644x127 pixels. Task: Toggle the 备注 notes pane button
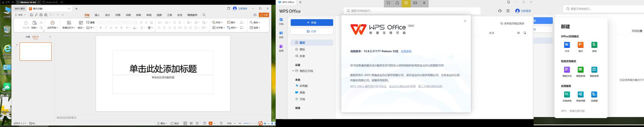[x=162, y=123]
